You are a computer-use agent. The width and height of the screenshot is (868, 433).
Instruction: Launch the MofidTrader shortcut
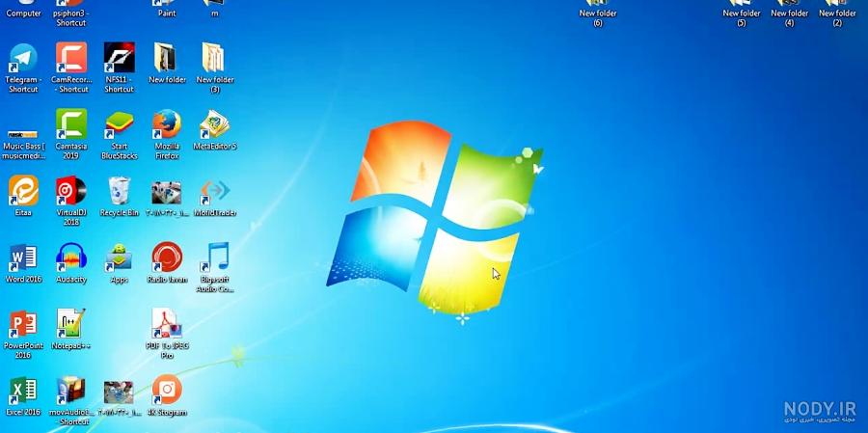click(215, 192)
